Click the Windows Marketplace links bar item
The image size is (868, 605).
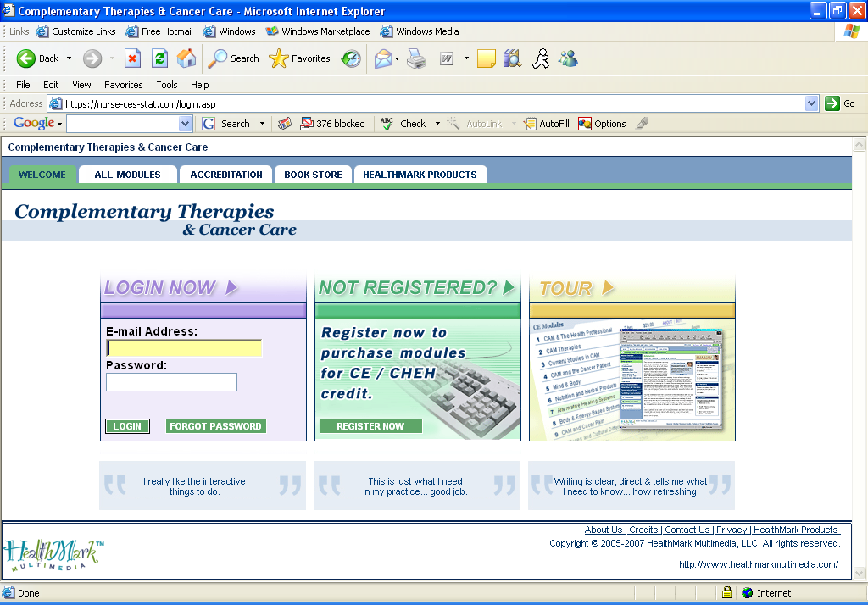[x=317, y=31]
